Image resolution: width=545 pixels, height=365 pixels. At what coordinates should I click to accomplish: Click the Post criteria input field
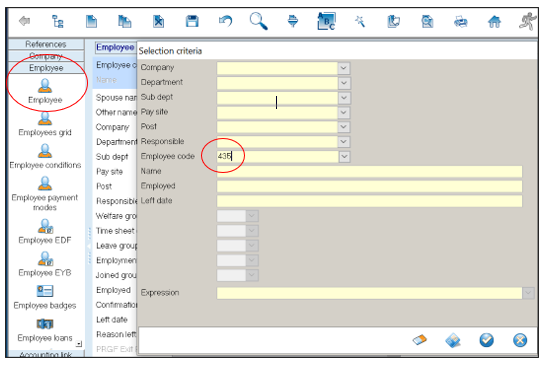pyautogui.click(x=277, y=127)
